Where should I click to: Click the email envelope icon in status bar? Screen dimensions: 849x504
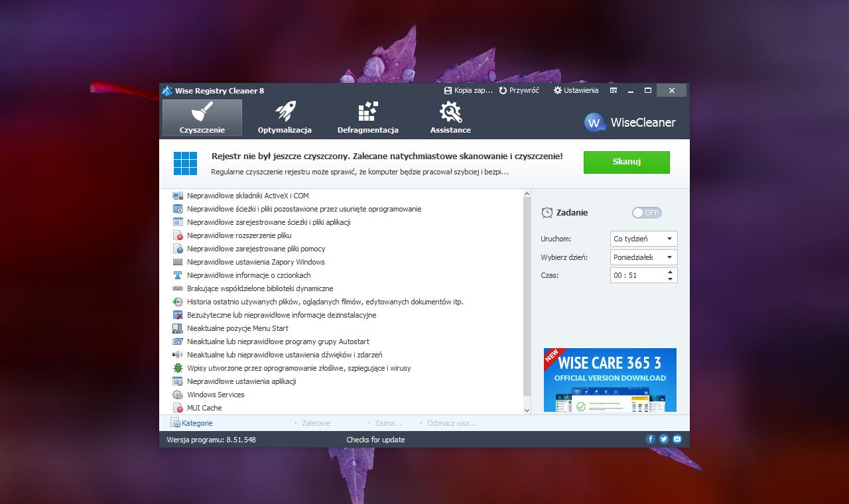[x=677, y=439]
